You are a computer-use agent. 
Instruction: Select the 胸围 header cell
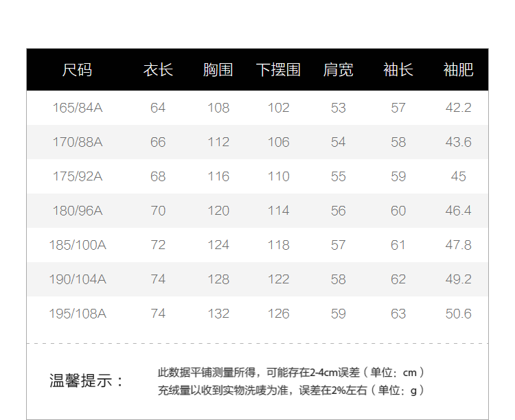pyautogui.click(x=218, y=70)
